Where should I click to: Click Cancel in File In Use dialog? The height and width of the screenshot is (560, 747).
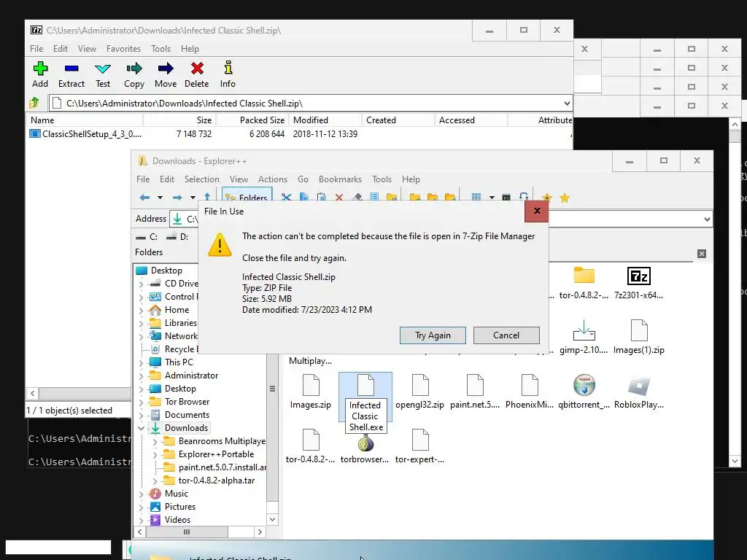[506, 335]
